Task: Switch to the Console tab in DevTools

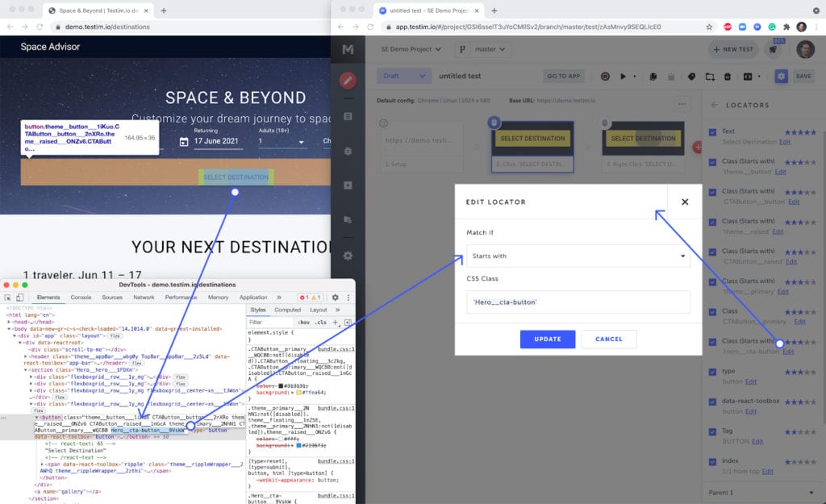Action: [81, 298]
